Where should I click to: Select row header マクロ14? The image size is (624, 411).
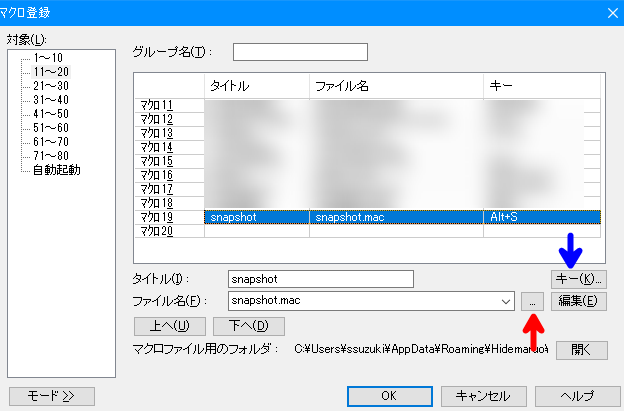pyautogui.click(x=170, y=147)
